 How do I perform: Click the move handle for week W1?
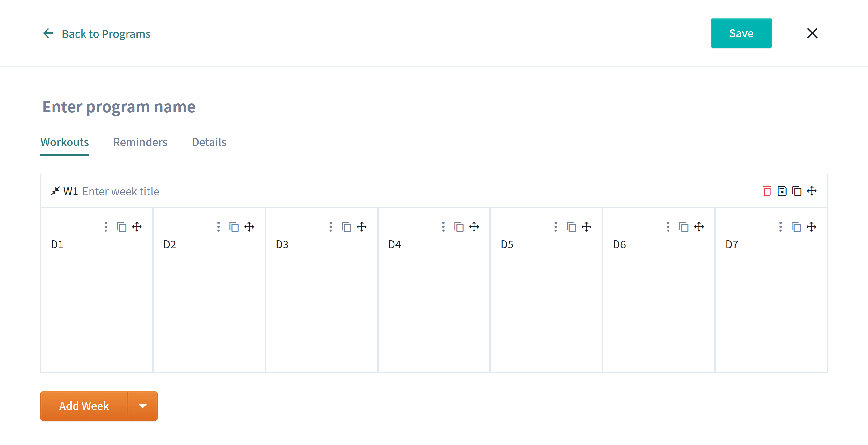coord(811,191)
